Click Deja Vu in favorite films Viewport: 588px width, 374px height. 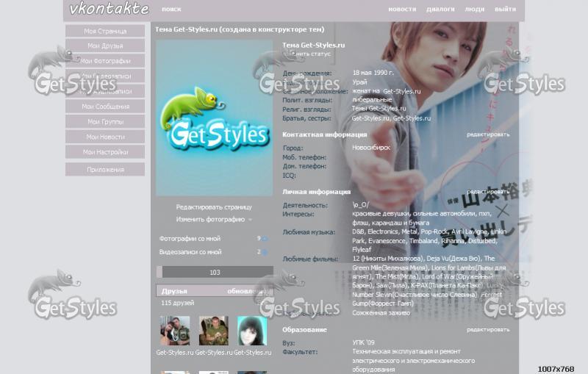437,259
